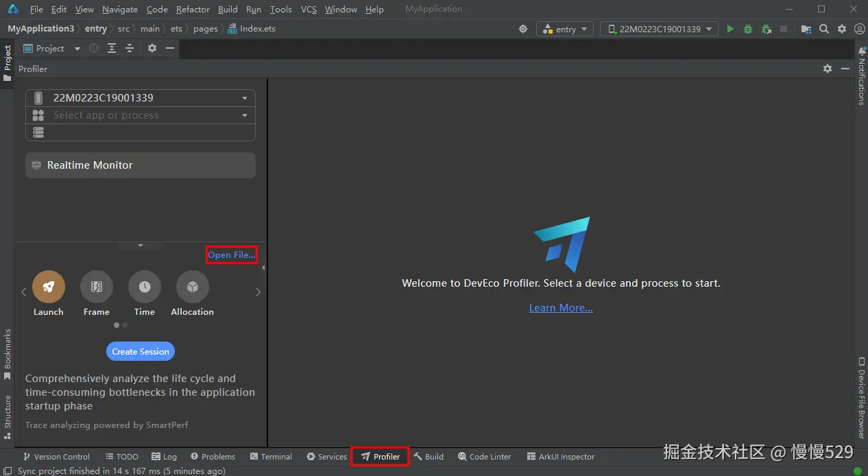
Task: Open the entry module dropdown in toolbar
Action: 565,29
